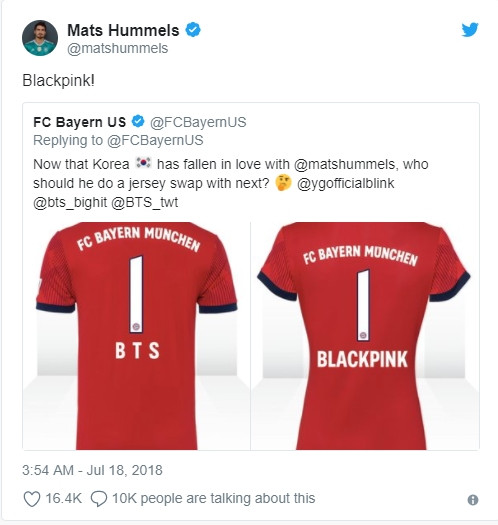Click the Twitter bird logo

pyautogui.click(x=470, y=30)
